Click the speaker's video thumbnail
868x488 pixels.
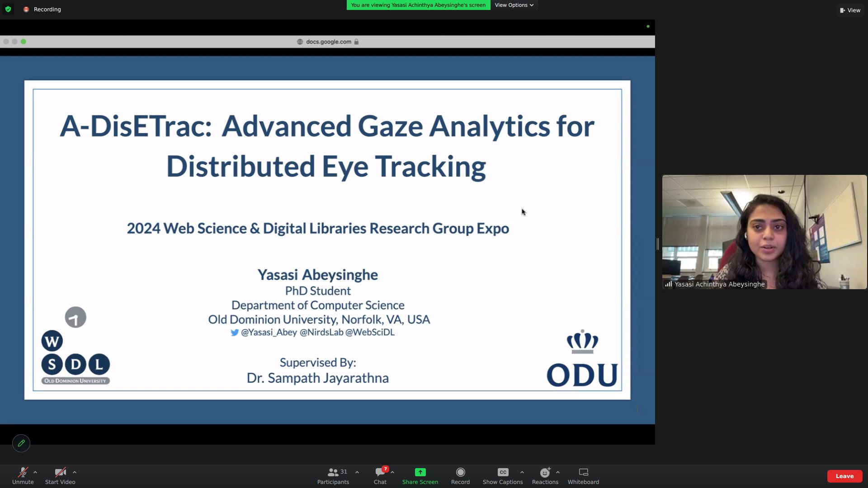(764, 232)
